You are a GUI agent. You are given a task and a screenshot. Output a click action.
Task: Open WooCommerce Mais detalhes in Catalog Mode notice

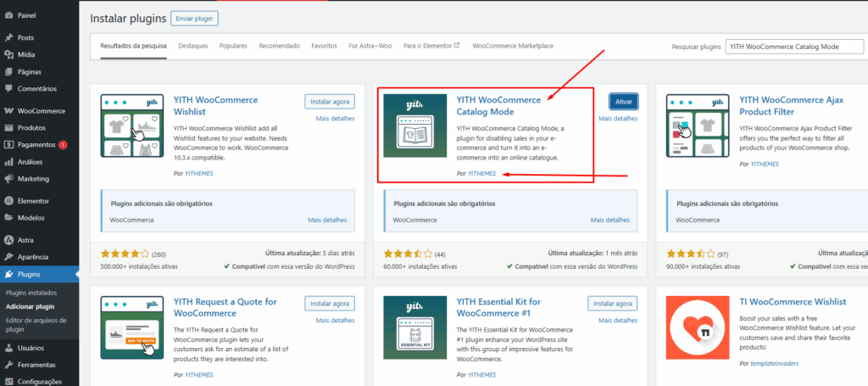pos(610,220)
